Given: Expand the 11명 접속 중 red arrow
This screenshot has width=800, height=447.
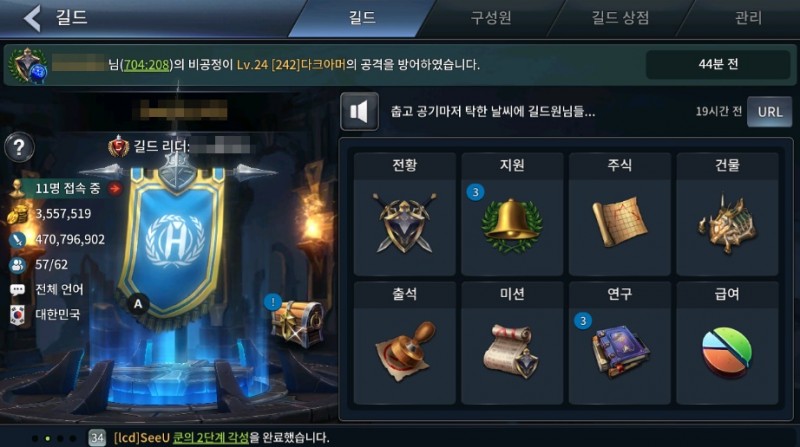Looking at the screenshot, I should 115,188.
